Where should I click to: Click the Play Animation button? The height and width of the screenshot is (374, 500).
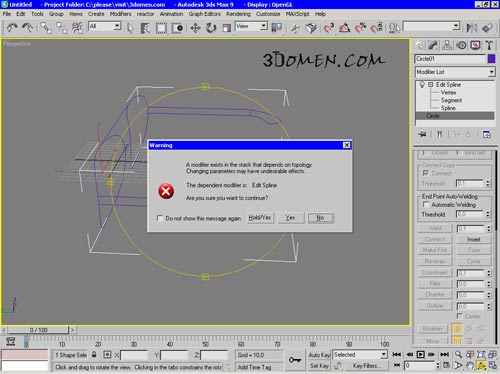[x=421, y=354]
